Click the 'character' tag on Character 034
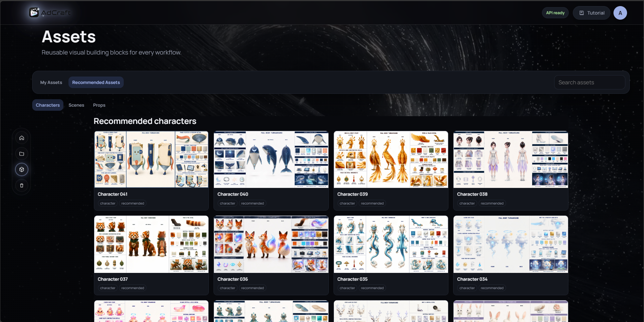This screenshot has width=644, height=322. pyautogui.click(x=467, y=288)
